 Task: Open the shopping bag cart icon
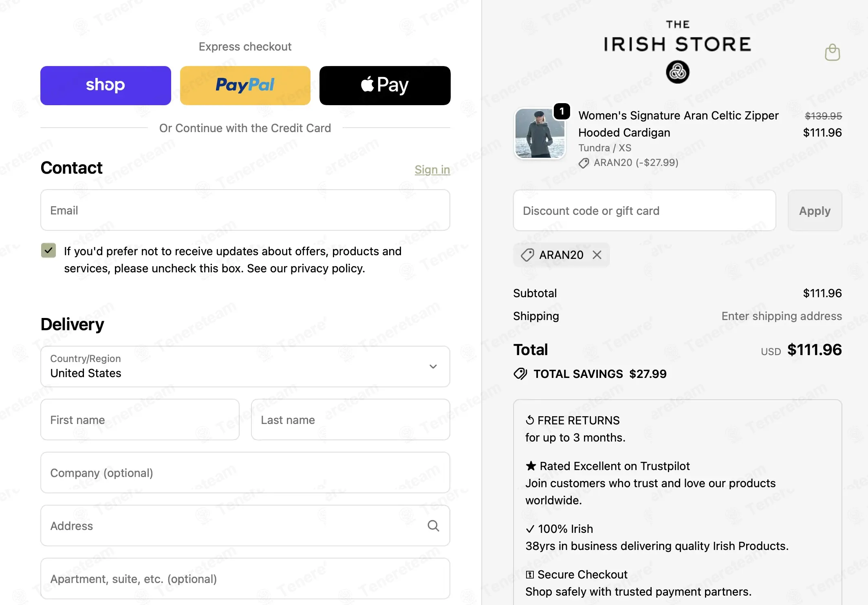point(832,53)
